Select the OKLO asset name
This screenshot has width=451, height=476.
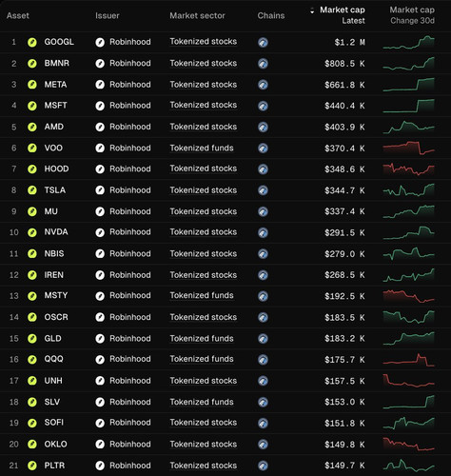[55, 444]
